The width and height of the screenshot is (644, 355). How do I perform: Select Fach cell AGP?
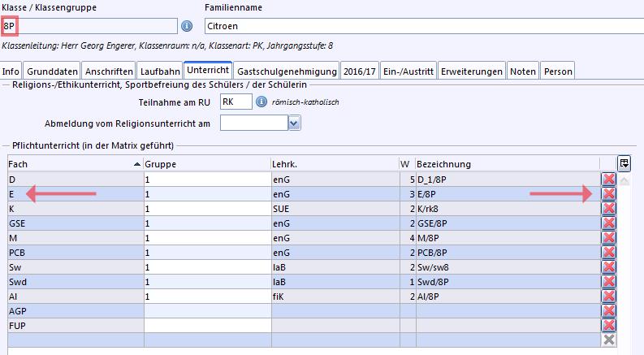[x=76, y=311]
